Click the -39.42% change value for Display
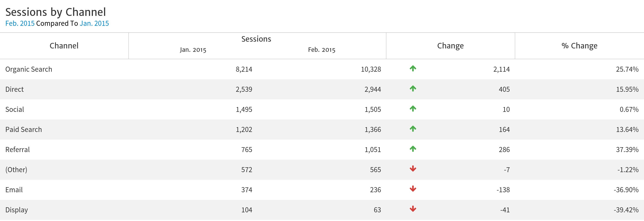Screen dimensions: 644x221 [x=626, y=210]
